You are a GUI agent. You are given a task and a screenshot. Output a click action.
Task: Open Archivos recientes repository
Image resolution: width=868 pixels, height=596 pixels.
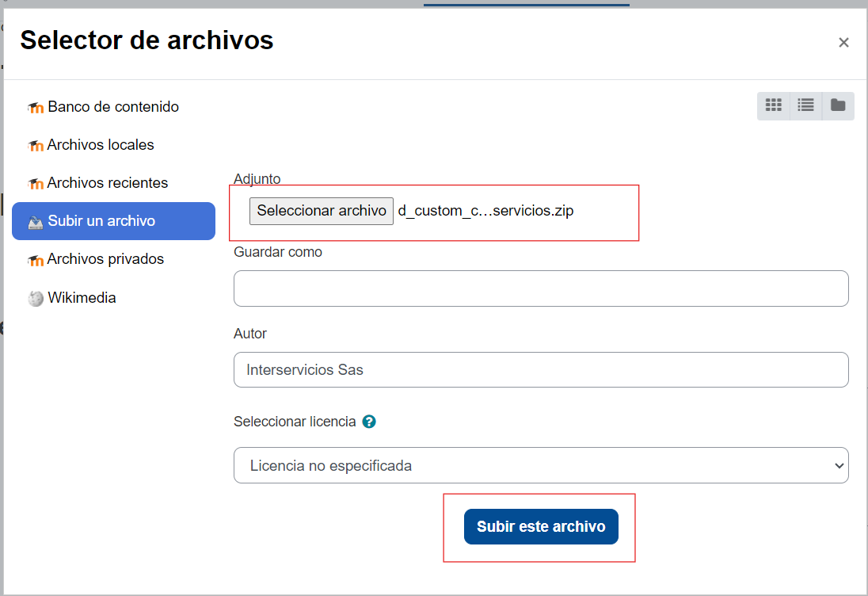point(108,183)
